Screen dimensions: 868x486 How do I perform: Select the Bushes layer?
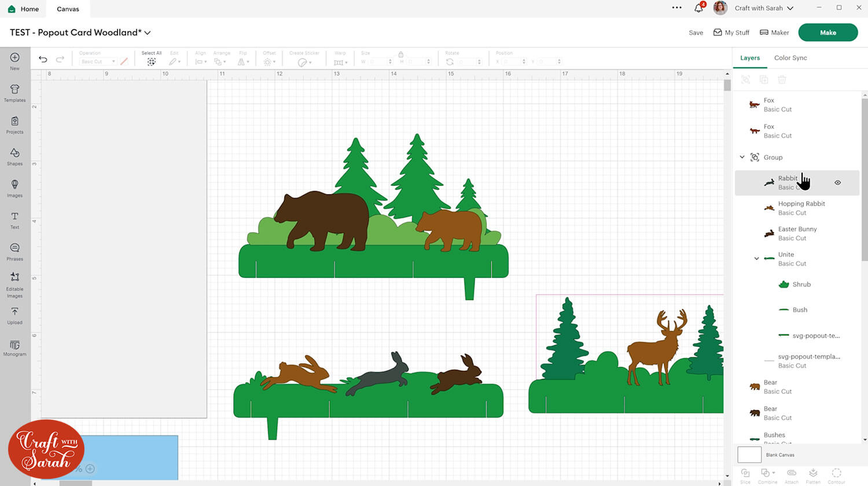[797, 438]
